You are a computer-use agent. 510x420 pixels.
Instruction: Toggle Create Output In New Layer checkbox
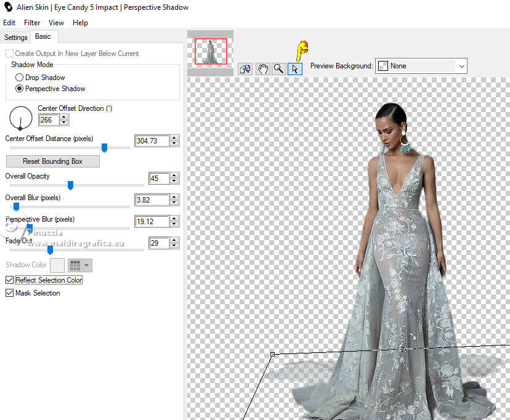click(9, 54)
